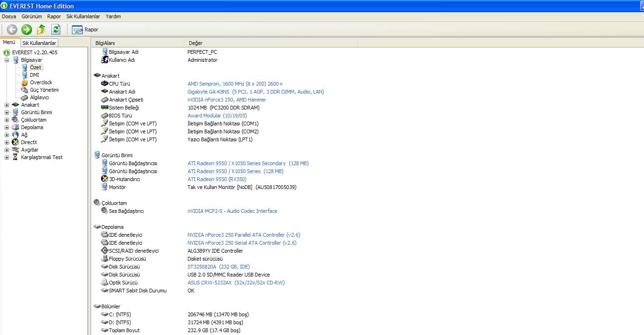The width and height of the screenshot is (644, 335).
Task: Click the Back navigation arrow icon
Action: [12, 29]
